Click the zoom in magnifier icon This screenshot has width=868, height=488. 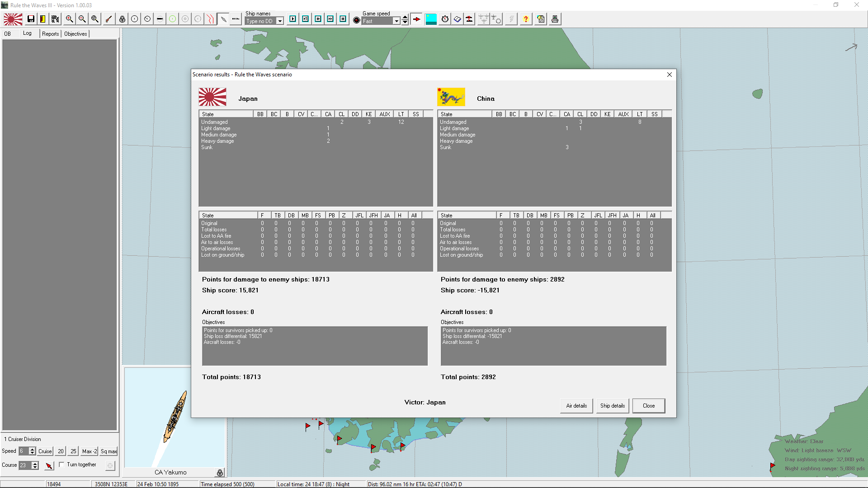pos(69,19)
